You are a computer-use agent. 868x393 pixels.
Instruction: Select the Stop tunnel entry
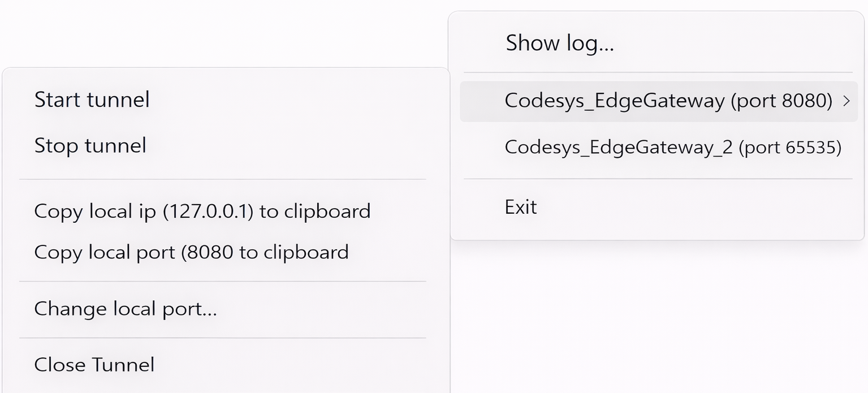click(x=90, y=146)
